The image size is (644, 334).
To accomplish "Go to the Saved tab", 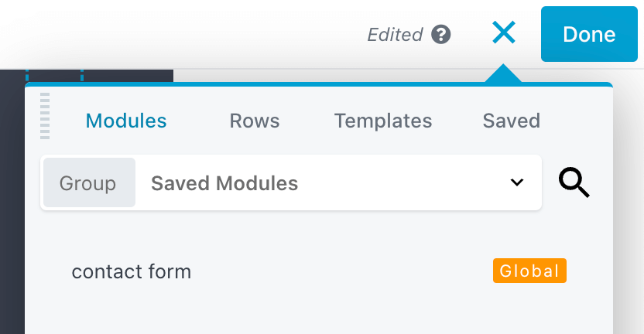I will (511, 121).
